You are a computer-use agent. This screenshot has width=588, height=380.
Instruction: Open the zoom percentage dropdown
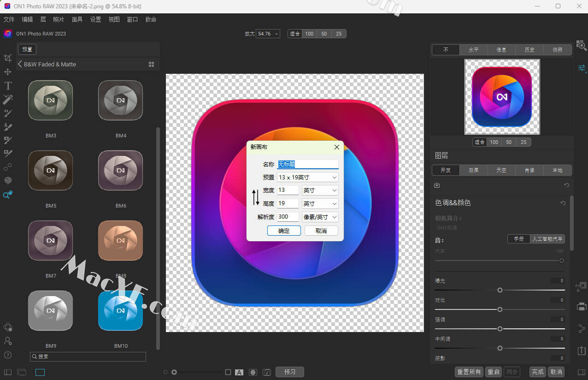coord(268,34)
